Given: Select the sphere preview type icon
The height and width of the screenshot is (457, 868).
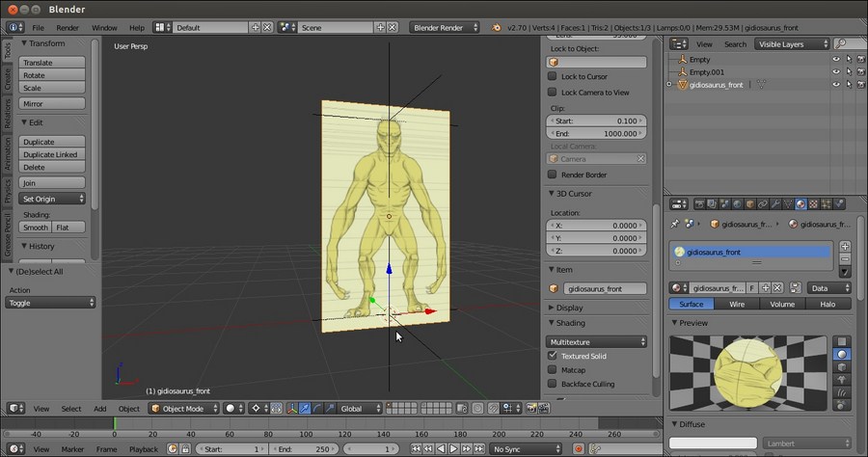Looking at the screenshot, I should 841,354.
